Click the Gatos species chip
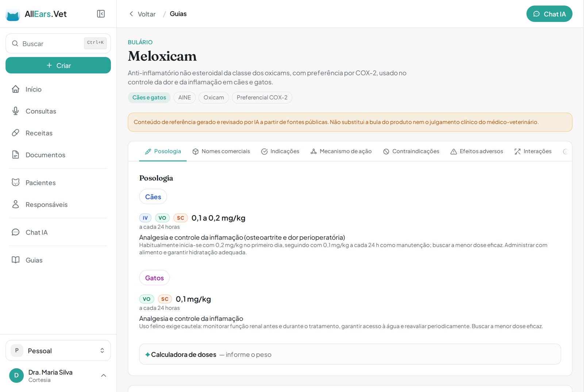The width and height of the screenshot is (584, 392). click(x=154, y=277)
